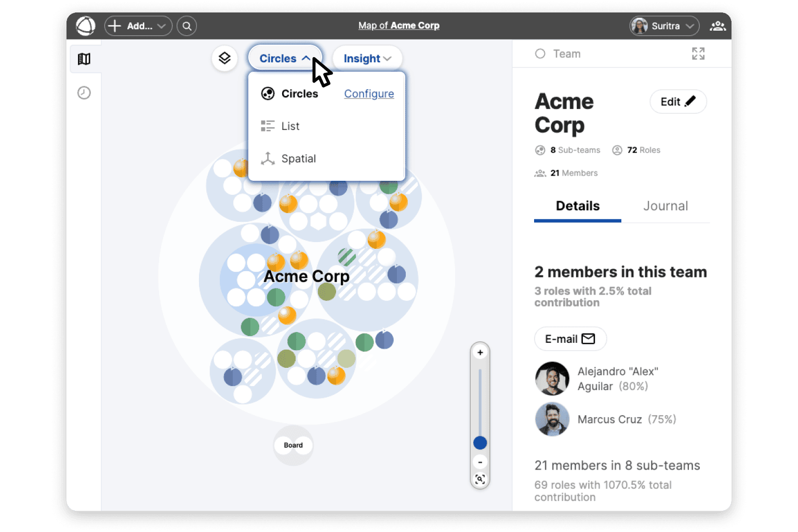The image size is (798, 532).
Task: Open the members group icon in header
Action: tap(717, 25)
